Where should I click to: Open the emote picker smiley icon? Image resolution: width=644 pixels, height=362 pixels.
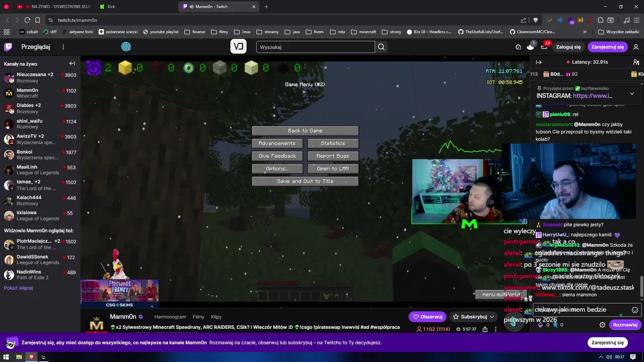point(635,310)
